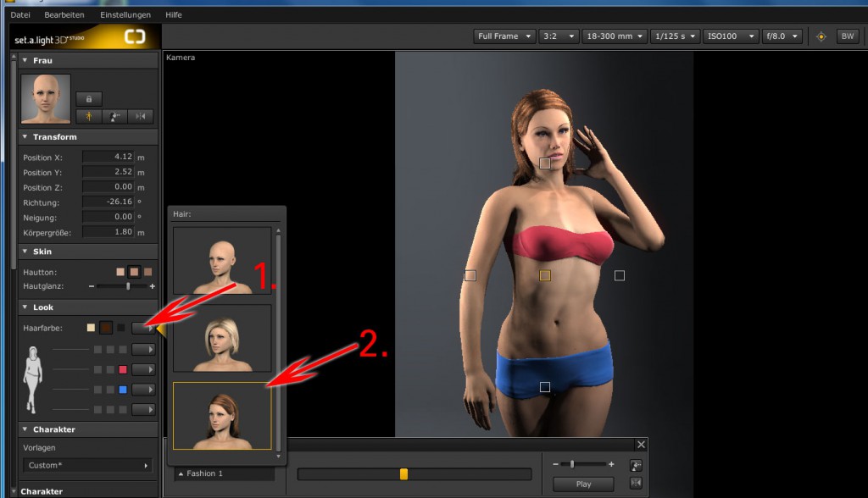Image resolution: width=868 pixels, height=498 pixels.
Task: Click the yellow pose timeline slider handle
Action: (x=403, y=474)
